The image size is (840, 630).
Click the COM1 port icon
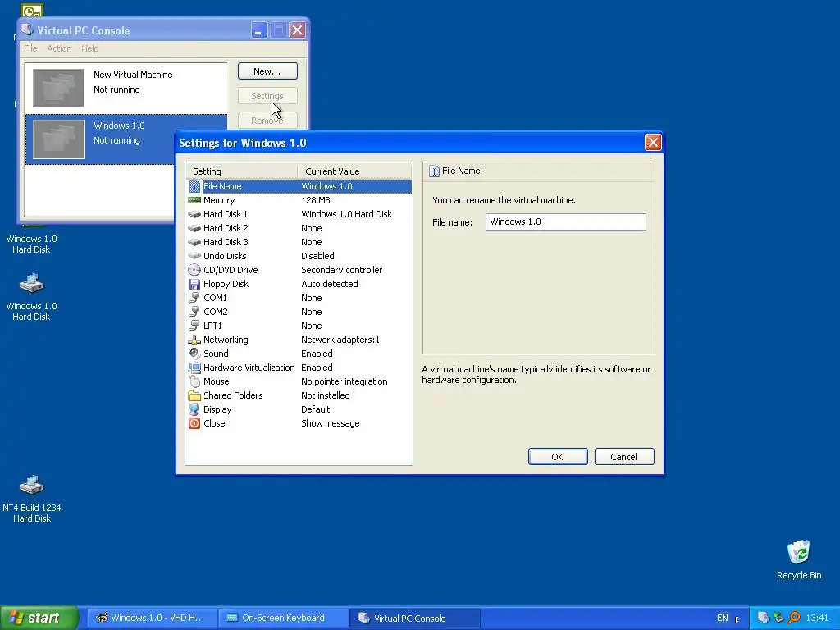pyautogui.click(x=194, y=298)
